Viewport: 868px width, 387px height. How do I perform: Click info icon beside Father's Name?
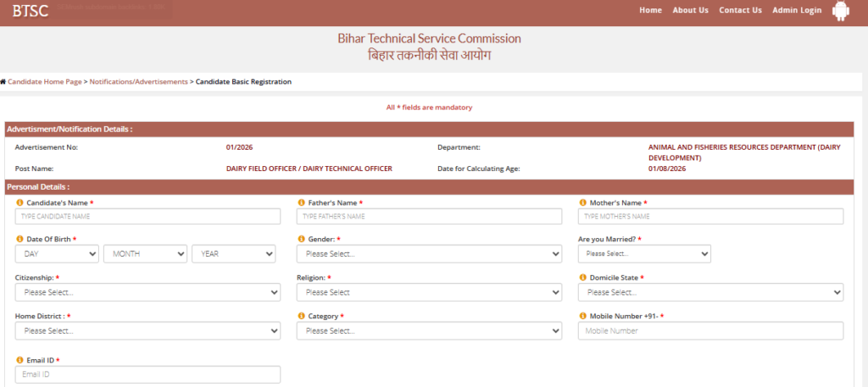(301, 203)
